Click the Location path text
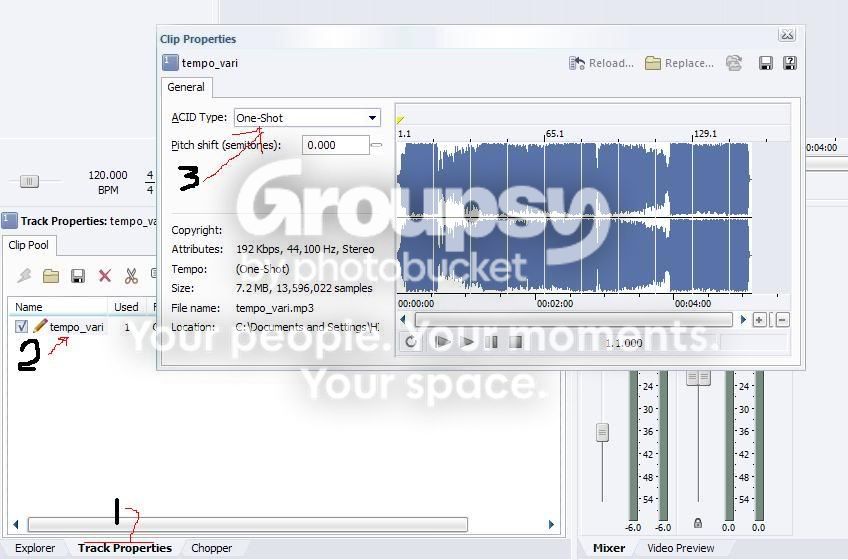Screen dimensions: 848x560 tap(307, 327)
